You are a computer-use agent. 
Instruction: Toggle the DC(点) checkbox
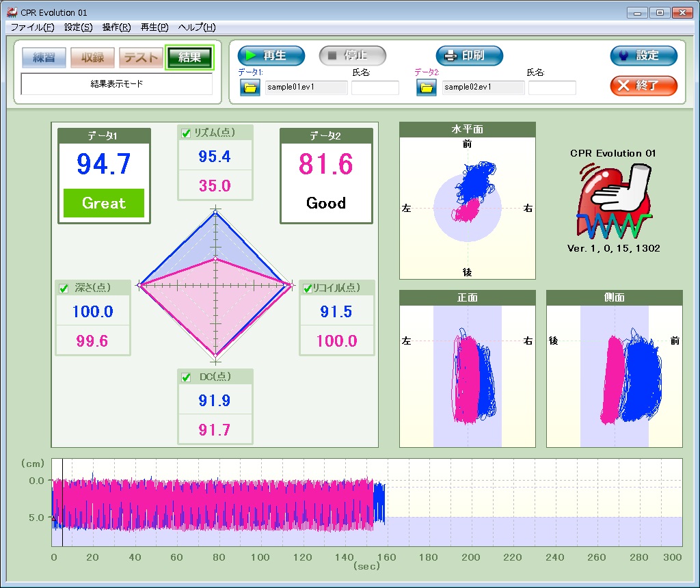tap(186, 377)
